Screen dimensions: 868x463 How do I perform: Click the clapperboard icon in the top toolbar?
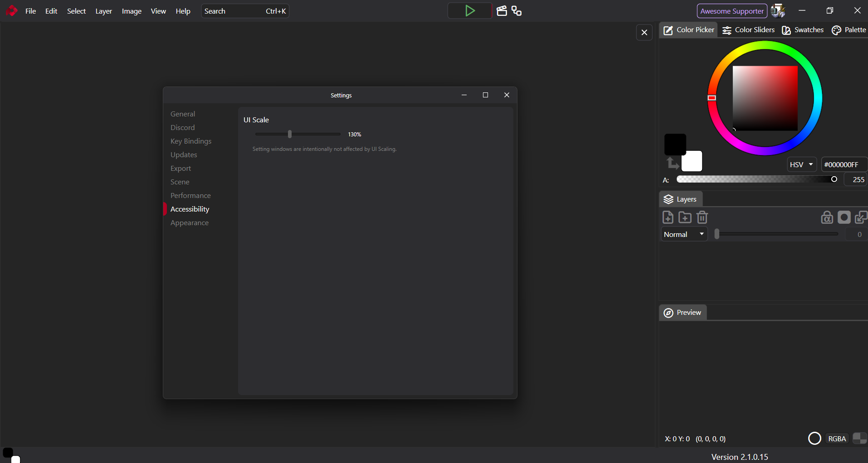(502, 11)
